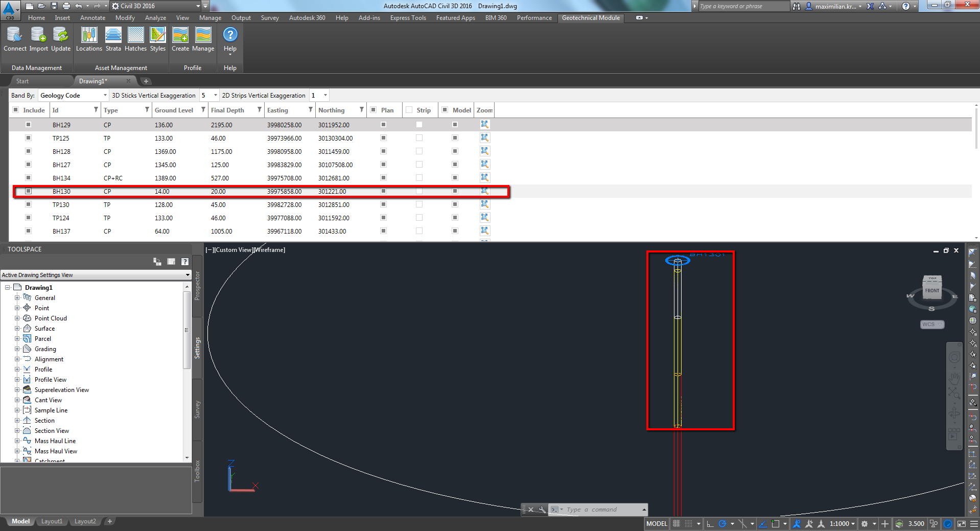Enable Strip checkbox for TP130
Viewport: 980px width, 531px height.
pyautogui.click(x=419, y=204)
